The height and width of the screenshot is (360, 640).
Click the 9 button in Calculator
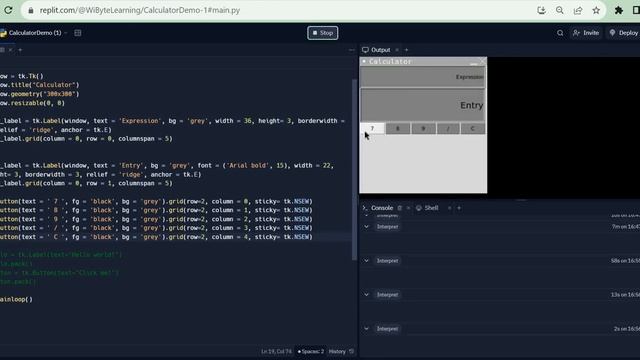click(423, 129)
